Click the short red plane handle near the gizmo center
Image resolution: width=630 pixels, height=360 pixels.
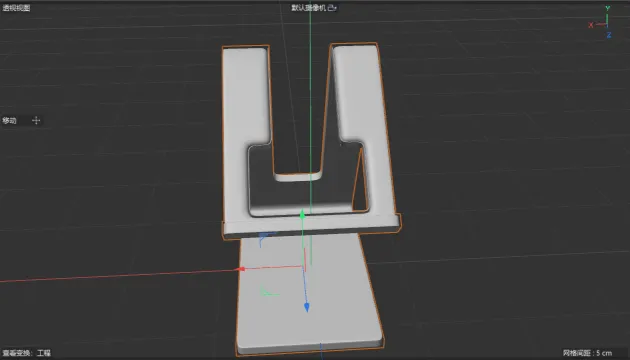pyautogui.click(x=305, y=260)
